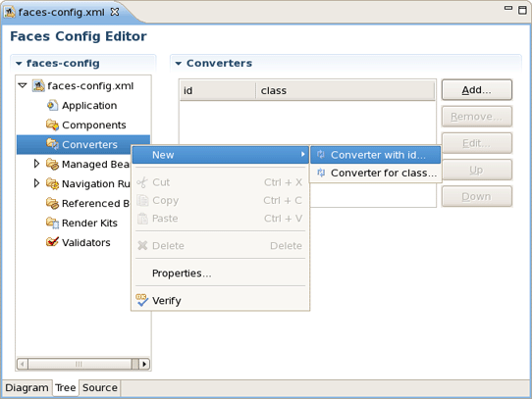The height and width of the screenshot is (399, 532).
Task: Click the faces-config.xml root node icon in tree
Action: point(38,85)
